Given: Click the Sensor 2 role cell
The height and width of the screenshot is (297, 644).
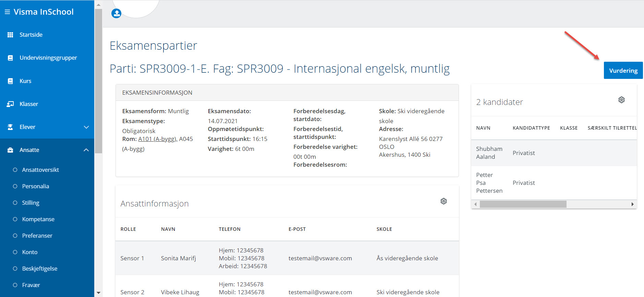Looking at the screenshot, I should [x=132, y=292].
